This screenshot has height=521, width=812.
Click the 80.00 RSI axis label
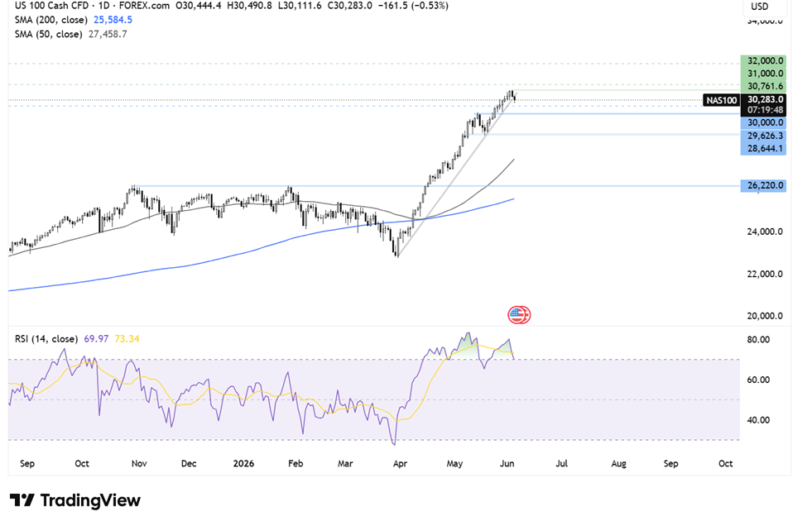pyautogui.click(x=759, y=340)
